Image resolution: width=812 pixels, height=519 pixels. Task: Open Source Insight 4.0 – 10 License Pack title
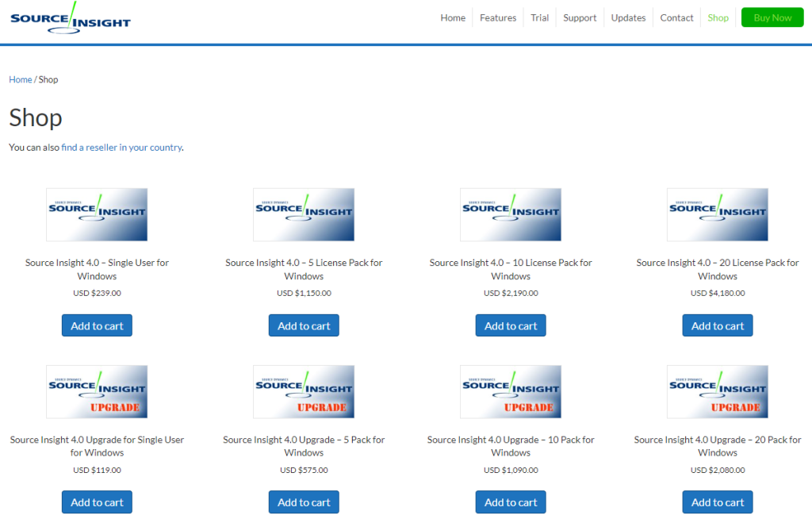pyautogui.click(x=511, y=269)
